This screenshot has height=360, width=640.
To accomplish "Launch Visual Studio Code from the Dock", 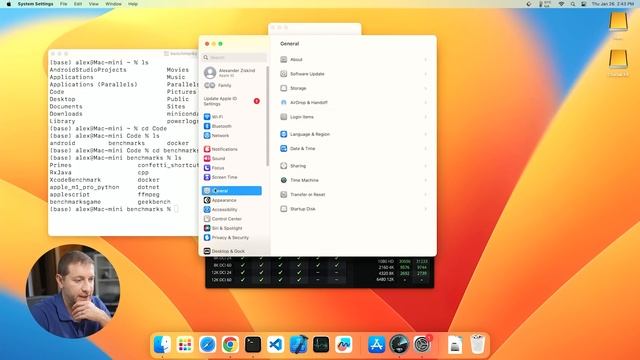I will coord(276,345).
